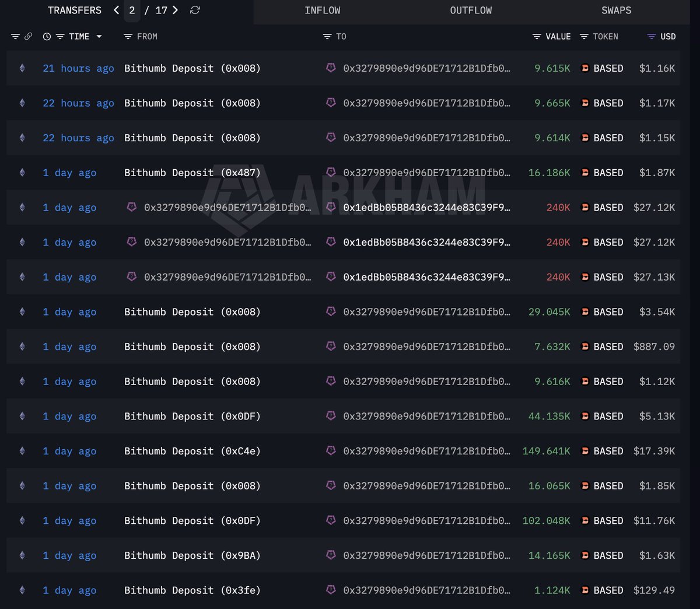Open TOKEN column filter

584,36
